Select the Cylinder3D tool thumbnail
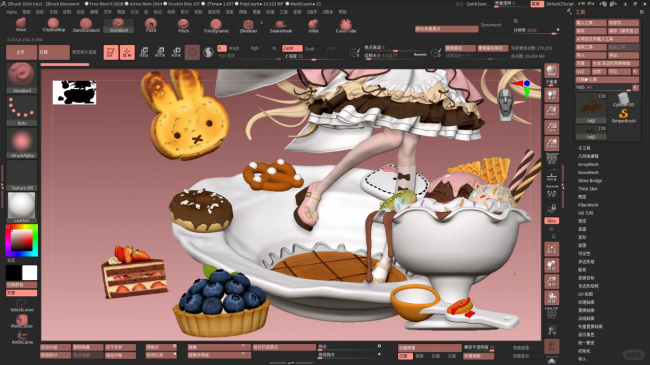 click(623, 100)
